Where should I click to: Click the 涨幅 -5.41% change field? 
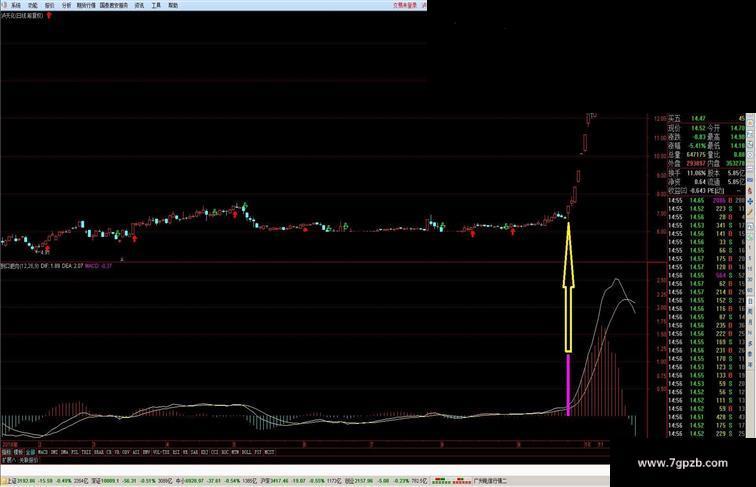(x=687, y=146)
